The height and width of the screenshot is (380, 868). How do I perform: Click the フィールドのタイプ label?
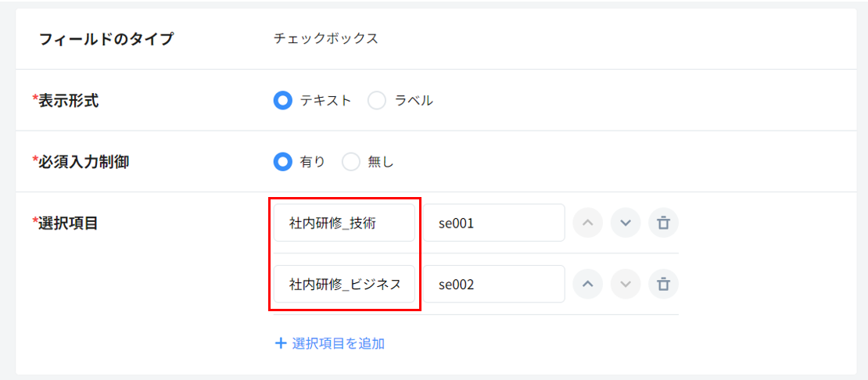click(106, 39)
